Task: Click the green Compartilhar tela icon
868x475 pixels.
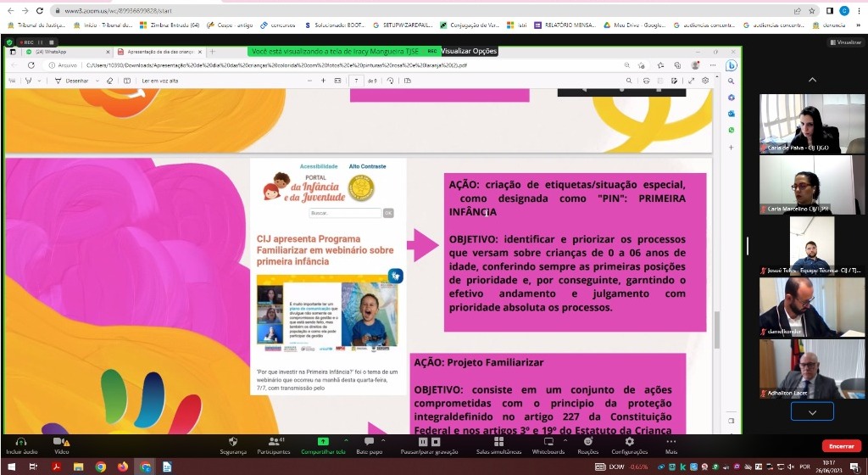Action: (x=322, y=442)
